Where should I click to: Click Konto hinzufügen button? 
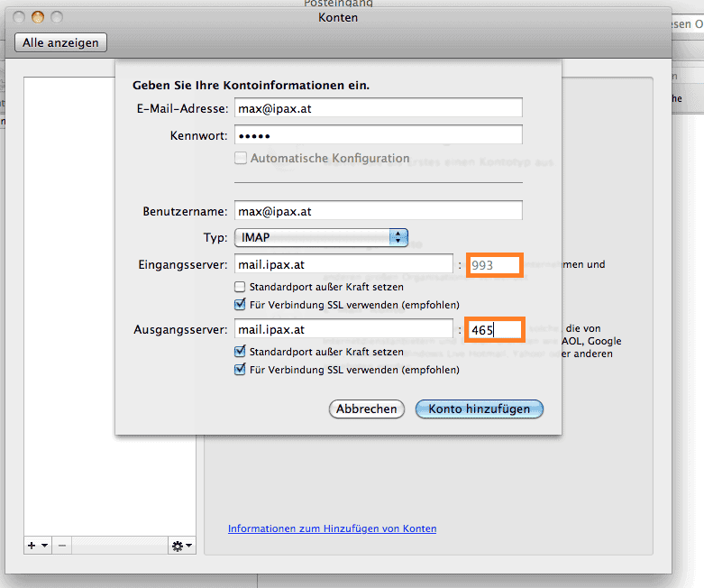479,409
